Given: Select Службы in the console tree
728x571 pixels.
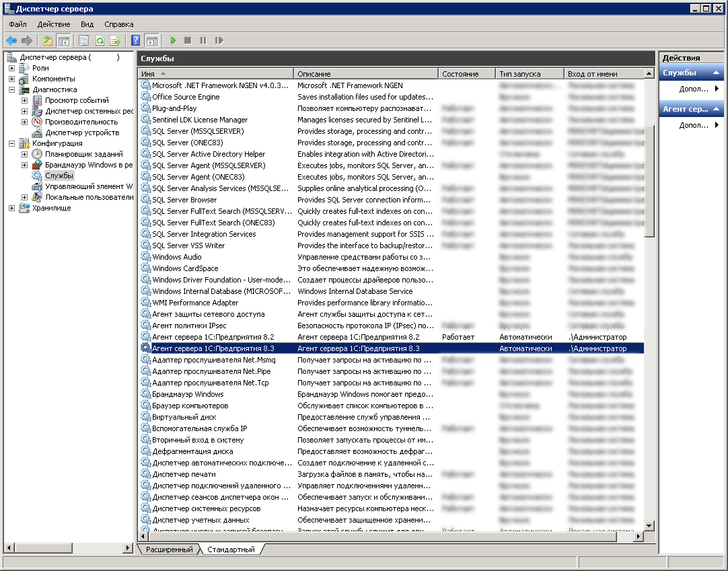Looking at the screenshot, I should tap(59, 176).
